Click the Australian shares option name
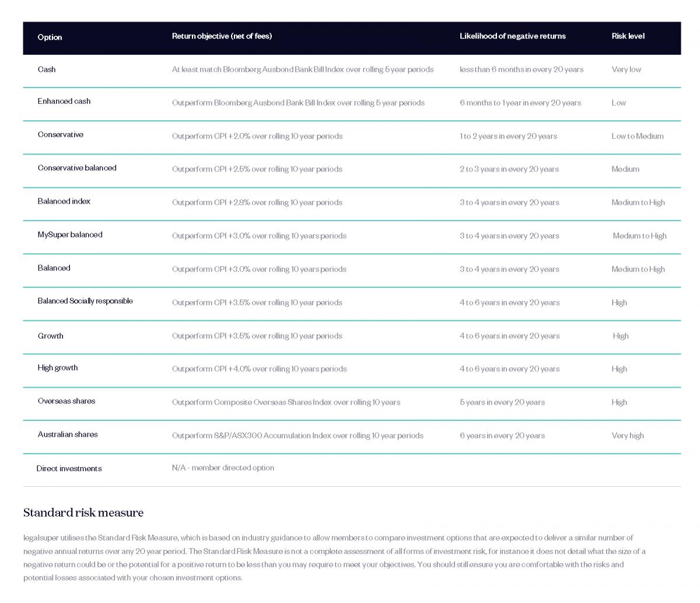This screenshot has height=603, width=700. (x=68, y=434)
